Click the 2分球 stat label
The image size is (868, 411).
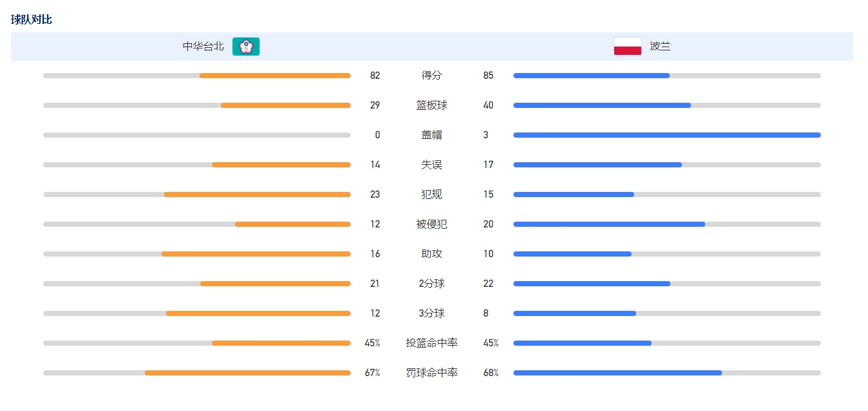[x=432, y=284]
